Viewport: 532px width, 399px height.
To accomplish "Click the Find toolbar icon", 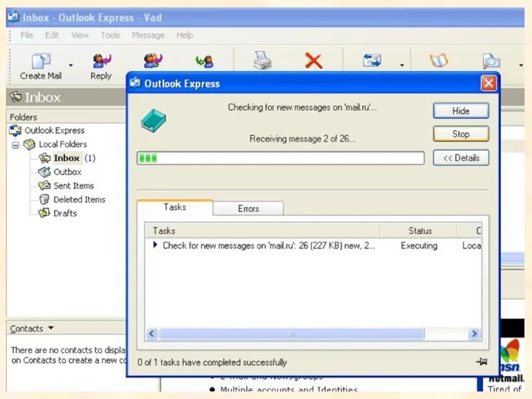I will point(491,61).
